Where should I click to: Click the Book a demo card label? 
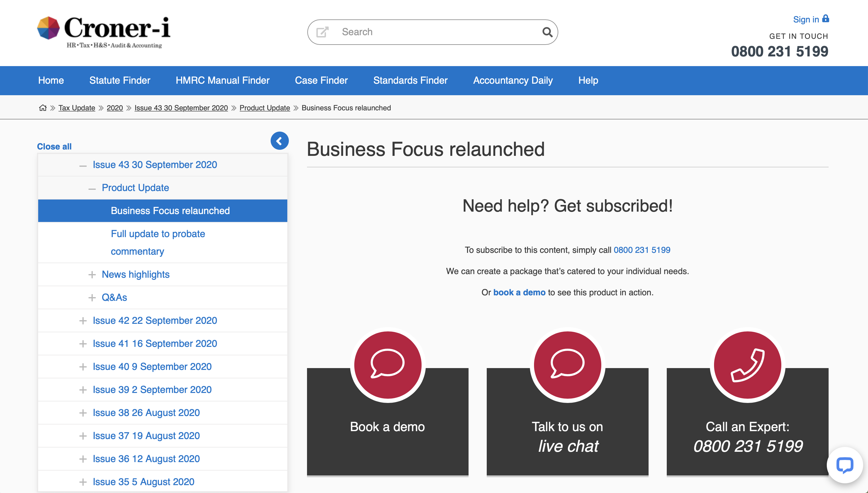[387, 427]
